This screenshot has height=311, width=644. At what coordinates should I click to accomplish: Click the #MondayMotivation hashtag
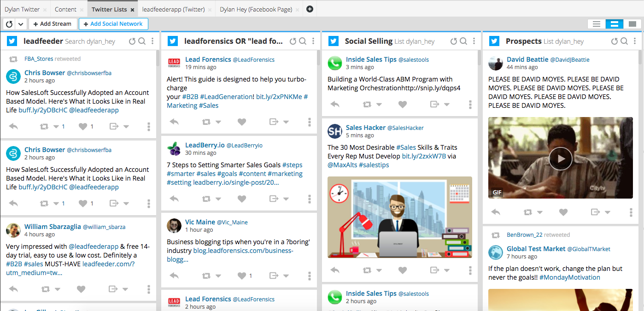(x=570, y=277)
